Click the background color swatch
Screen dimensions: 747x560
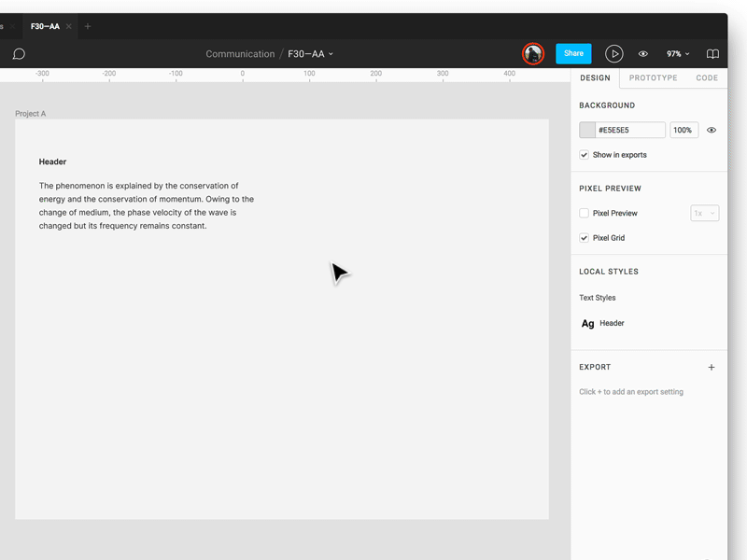(587, 131)
